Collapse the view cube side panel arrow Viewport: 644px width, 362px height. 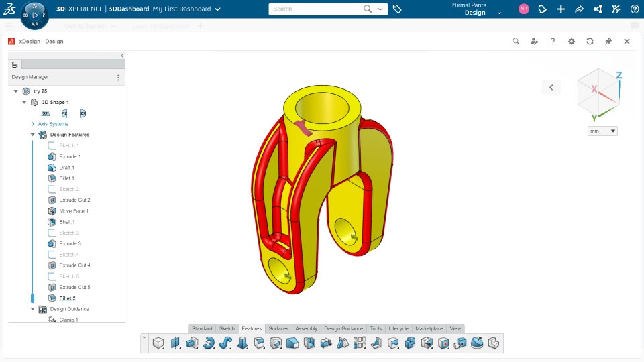tap(551, 87)
